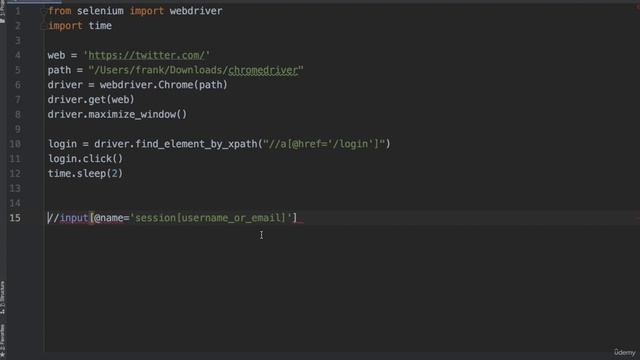
Task: Collapse imports with line 1 fold marker
Action: click(43, 11)
